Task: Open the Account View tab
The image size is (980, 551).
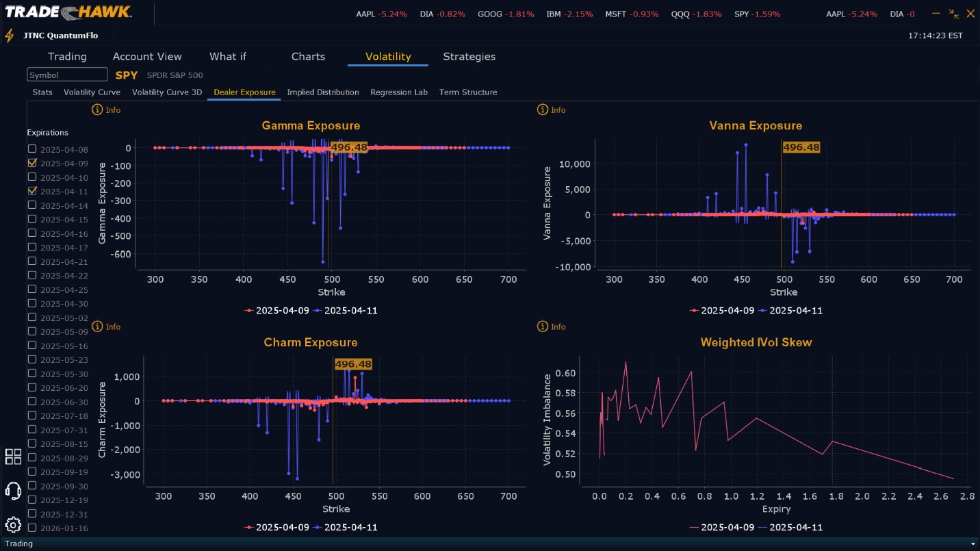Action: pyautogui.click(x=147, y=57)
